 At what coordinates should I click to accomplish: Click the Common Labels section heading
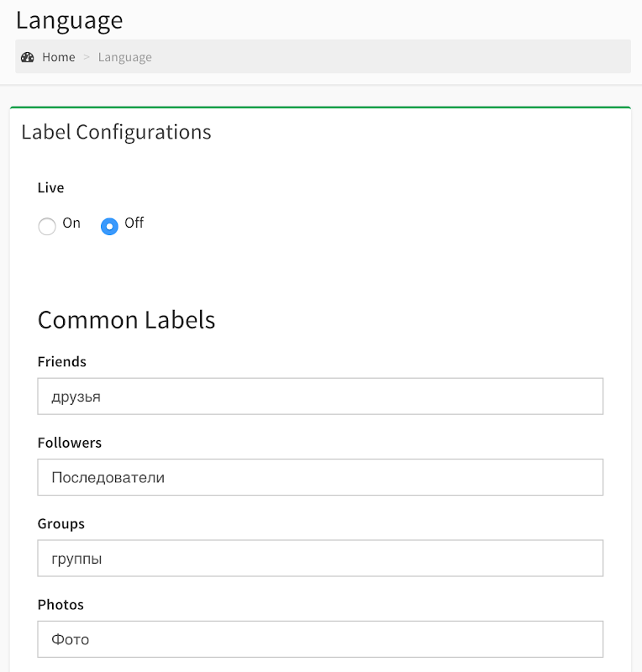pyautogui.click(x=126, y=320)
